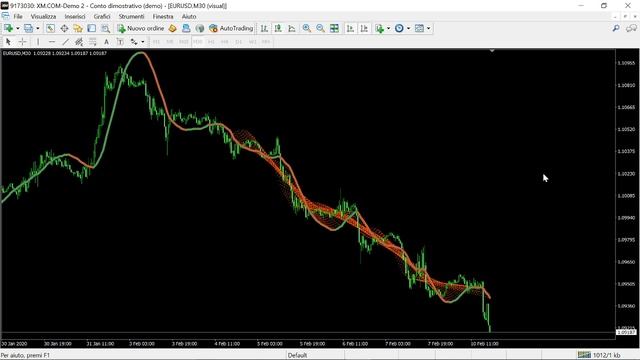Draw a horizontal line tool
This screenshot has height=360, width=640.
click(52, 42)
